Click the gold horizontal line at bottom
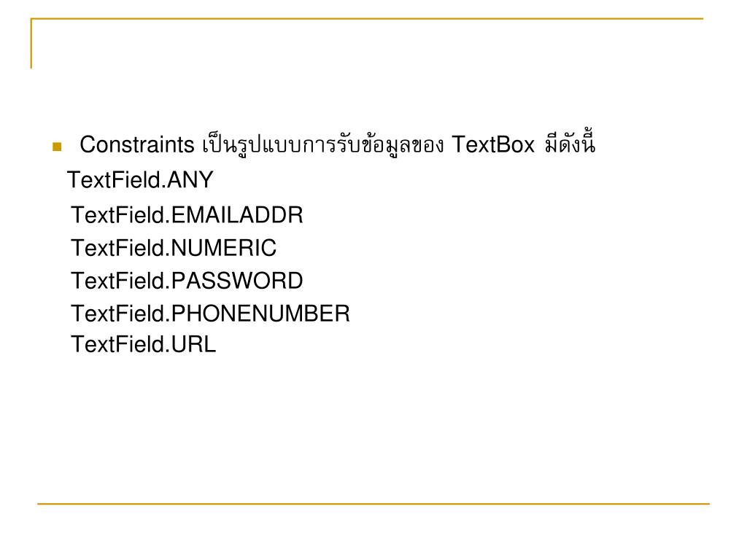This screenshot has width=747, height=560. coord(373,503)
